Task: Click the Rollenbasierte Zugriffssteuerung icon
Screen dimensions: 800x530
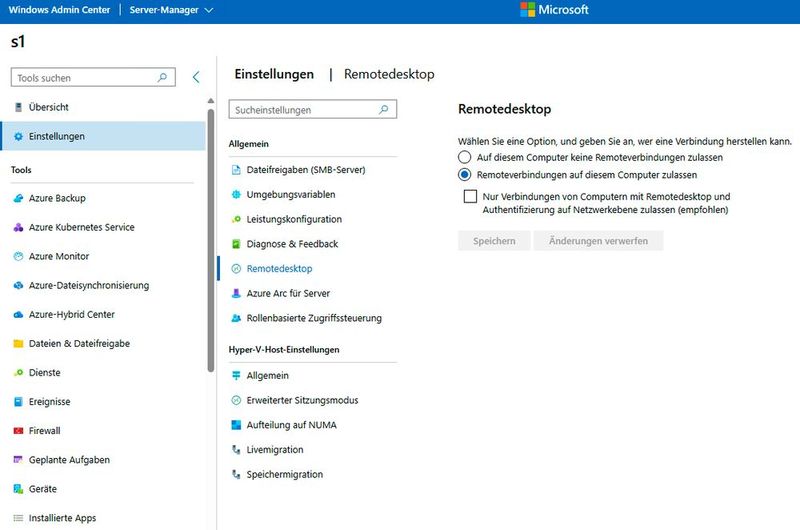Action: (x=236, y=318)
